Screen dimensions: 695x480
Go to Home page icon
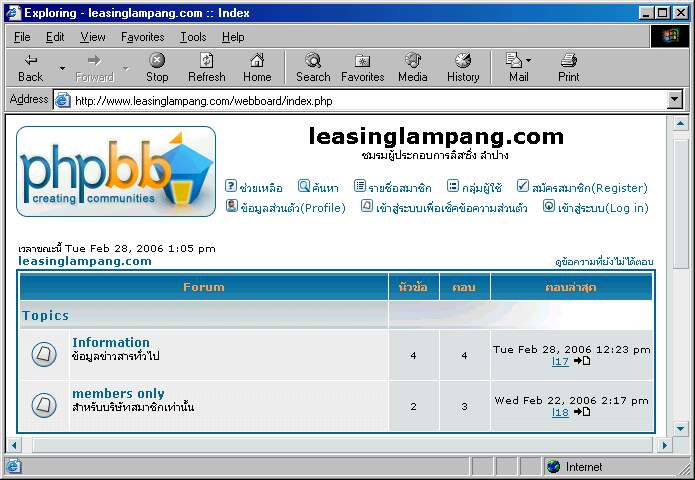pyautogui.click(x=257, y=61)
